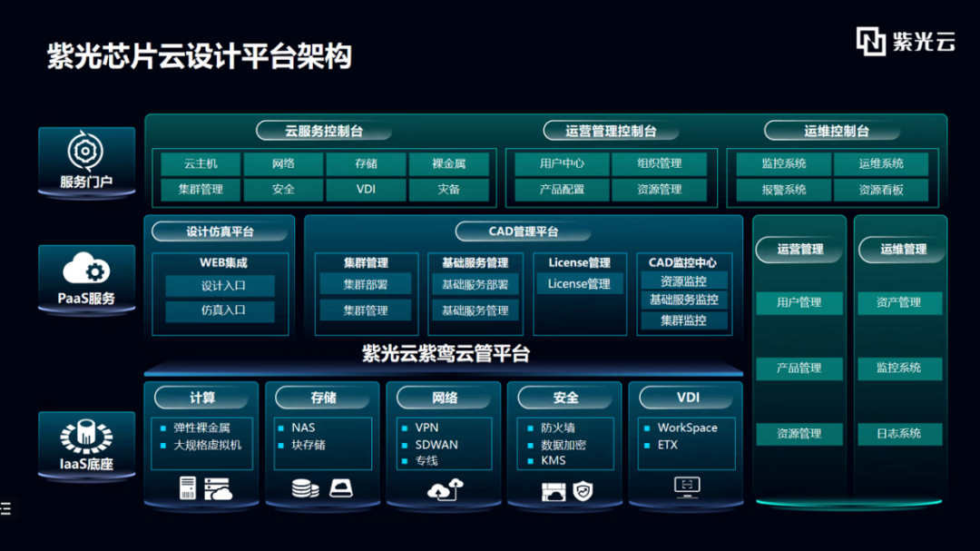Screen dimensions: 980x551
Task: Click the 云主机 tile
Action: coord(201,164)
